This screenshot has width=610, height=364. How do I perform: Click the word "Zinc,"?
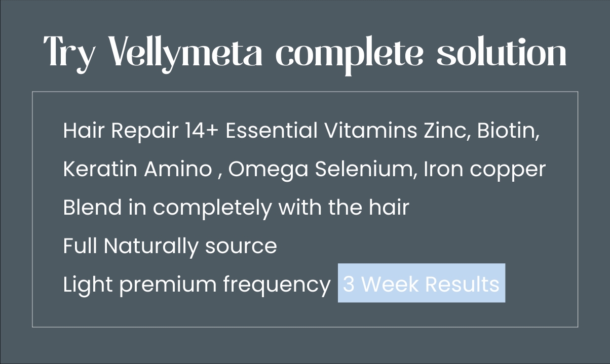click(447, 131)
